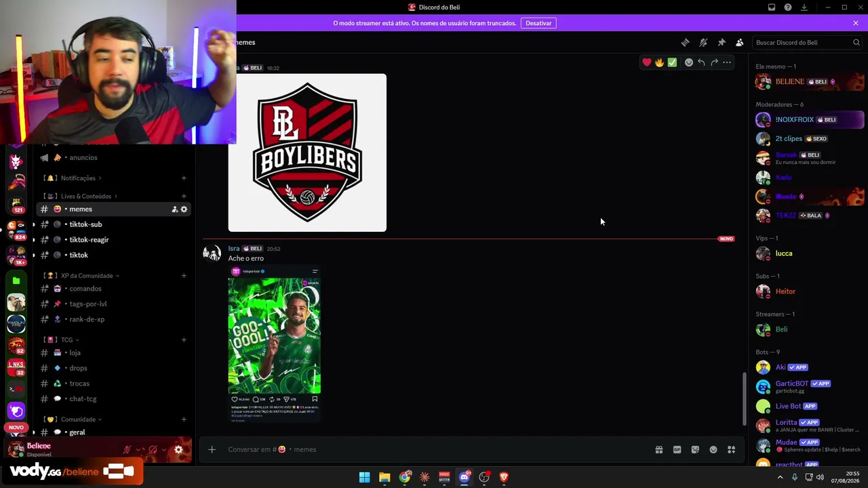Click search icon in Buscar field
The image size is (868, 488).
pos(856,42)
